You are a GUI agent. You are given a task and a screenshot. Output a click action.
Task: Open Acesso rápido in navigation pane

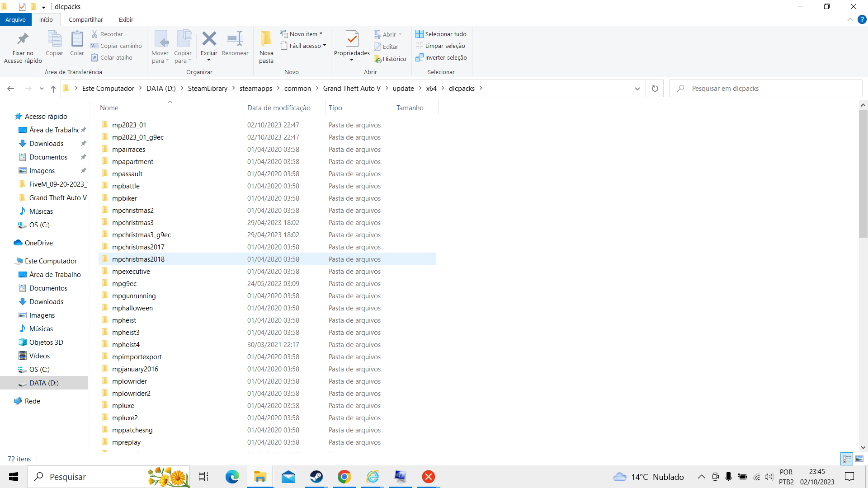click(x=46, y=117)
